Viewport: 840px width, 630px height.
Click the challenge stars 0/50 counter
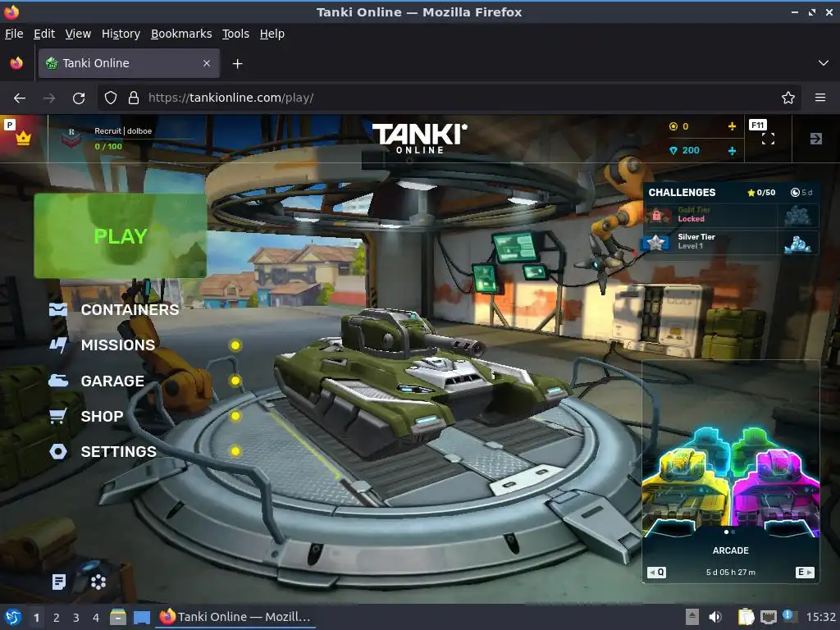tap(761, 192)
